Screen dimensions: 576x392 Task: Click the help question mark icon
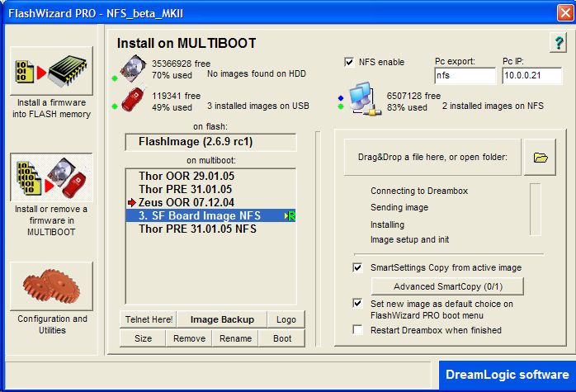(559, 43)
